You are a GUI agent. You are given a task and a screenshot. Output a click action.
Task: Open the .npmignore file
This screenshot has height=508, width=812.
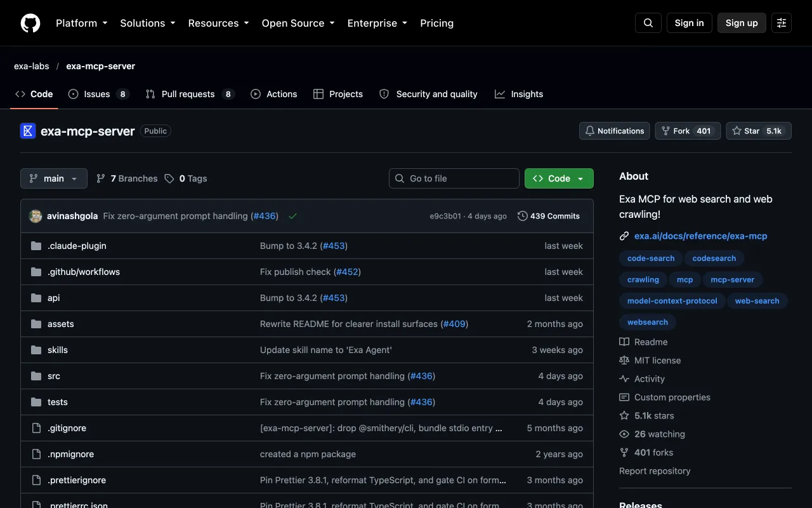[x=70, y=454]
